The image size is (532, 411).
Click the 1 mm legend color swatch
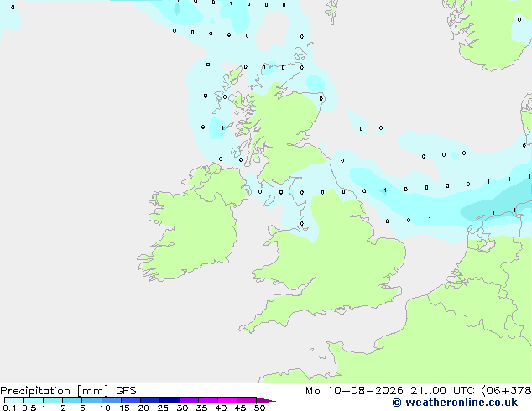pos(53,400)
